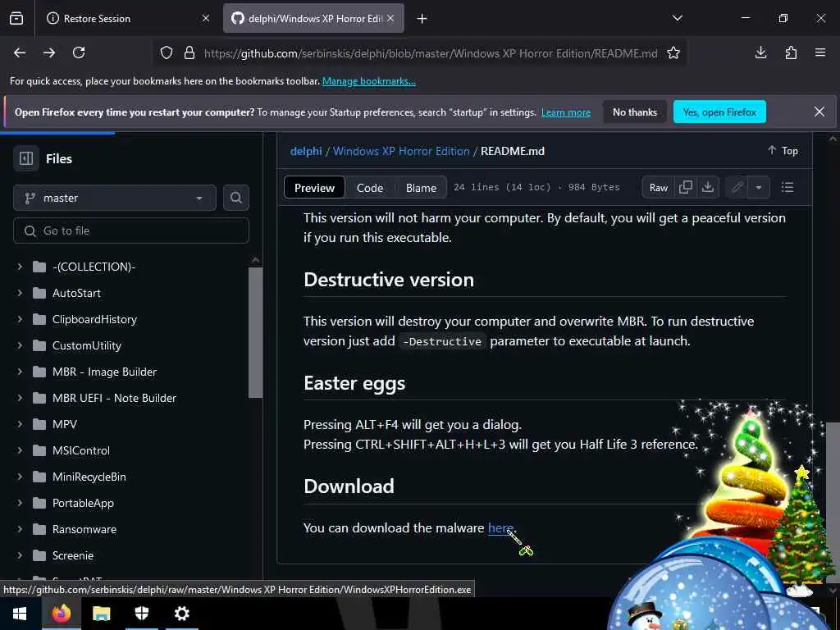Image resolution: width=840 pixels, height=630 pixels.
Task: Click the edit file pencil icon
Action: (737, 188)
